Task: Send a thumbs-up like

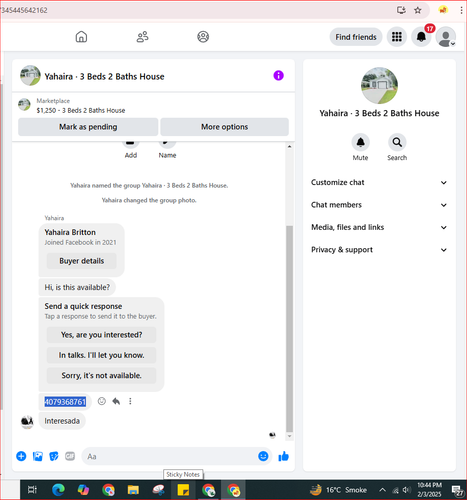Action: pyautogui.click(x=284, y=456)
